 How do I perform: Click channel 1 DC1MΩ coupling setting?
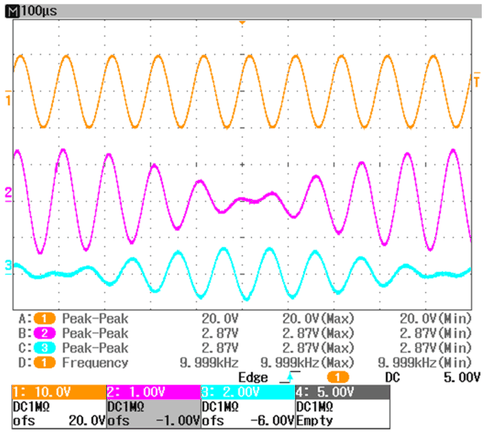(x=31, y=407)
